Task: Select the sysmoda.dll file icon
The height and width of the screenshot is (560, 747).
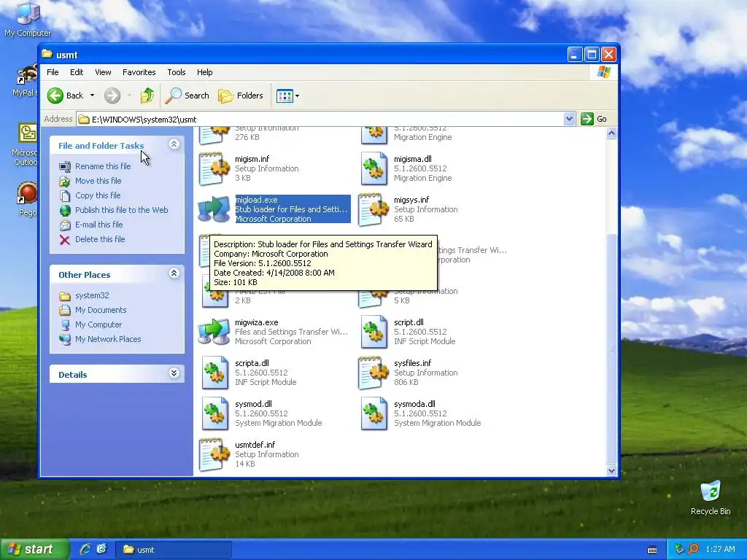Action: pos(374,414)
